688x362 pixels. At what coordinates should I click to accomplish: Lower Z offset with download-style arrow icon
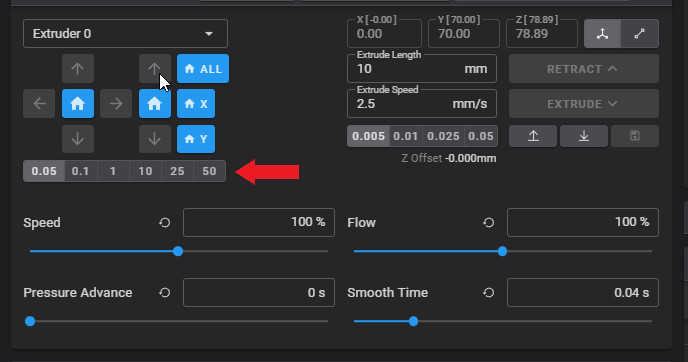click(584, 136)
